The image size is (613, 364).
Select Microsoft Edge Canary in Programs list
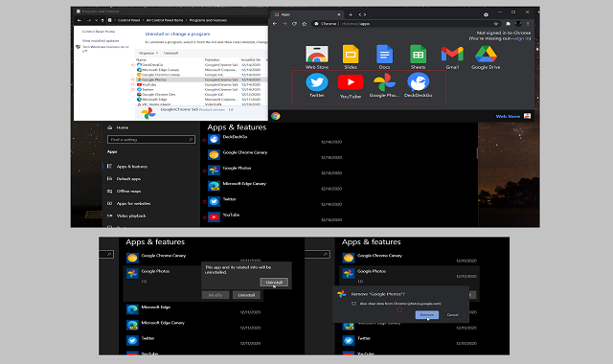click(x=201, y=70)
